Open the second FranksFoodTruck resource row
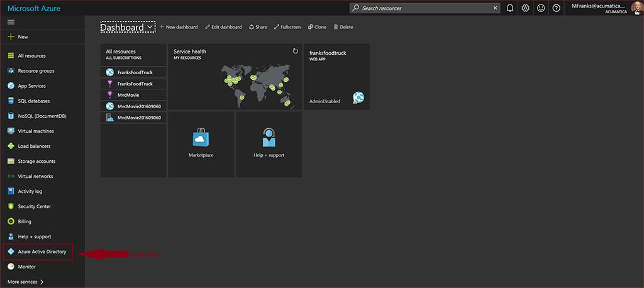 [133, 84]
